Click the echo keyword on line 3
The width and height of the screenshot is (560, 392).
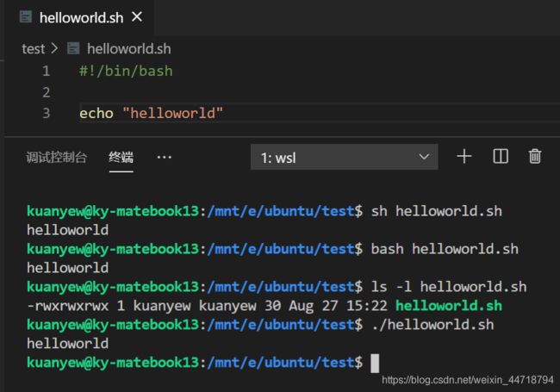click(96, 113)
